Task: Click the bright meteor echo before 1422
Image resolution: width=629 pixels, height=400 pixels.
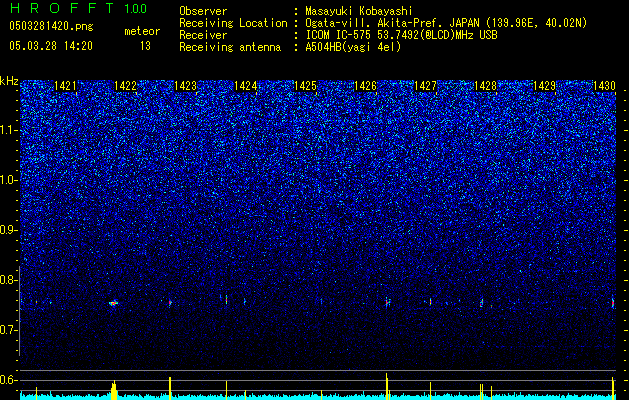Action: coord(114,303)
